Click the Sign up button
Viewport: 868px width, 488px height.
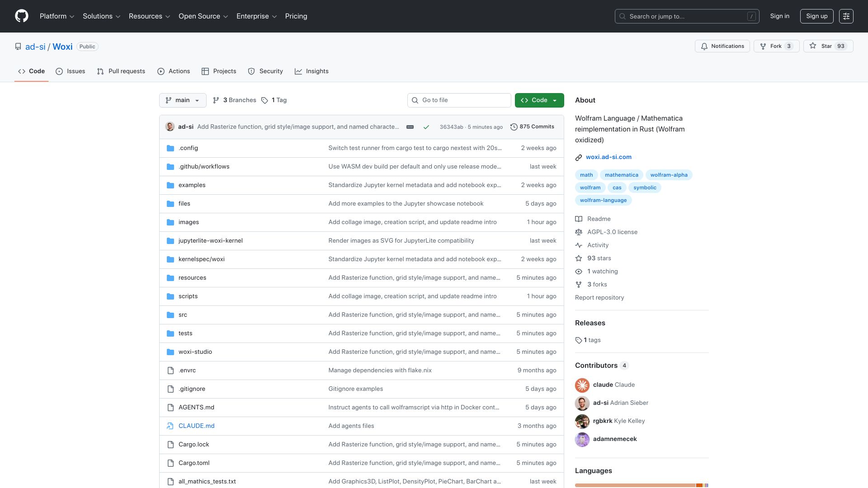coord(816,16)
